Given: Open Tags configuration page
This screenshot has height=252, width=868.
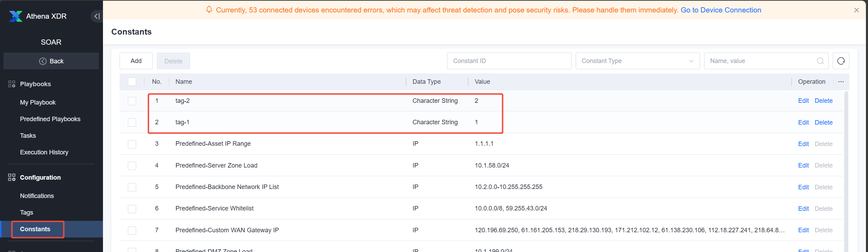Looking at the screenshot, I should point(27,213).
